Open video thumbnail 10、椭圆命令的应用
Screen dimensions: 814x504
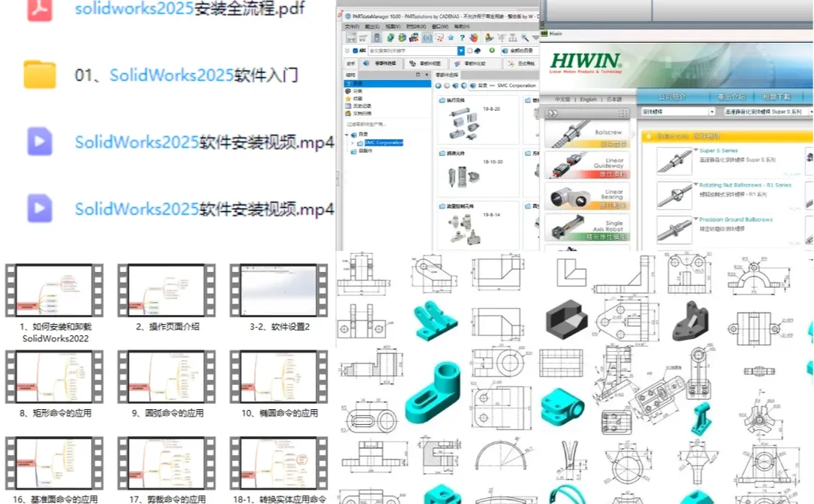[x=279, y=377]
